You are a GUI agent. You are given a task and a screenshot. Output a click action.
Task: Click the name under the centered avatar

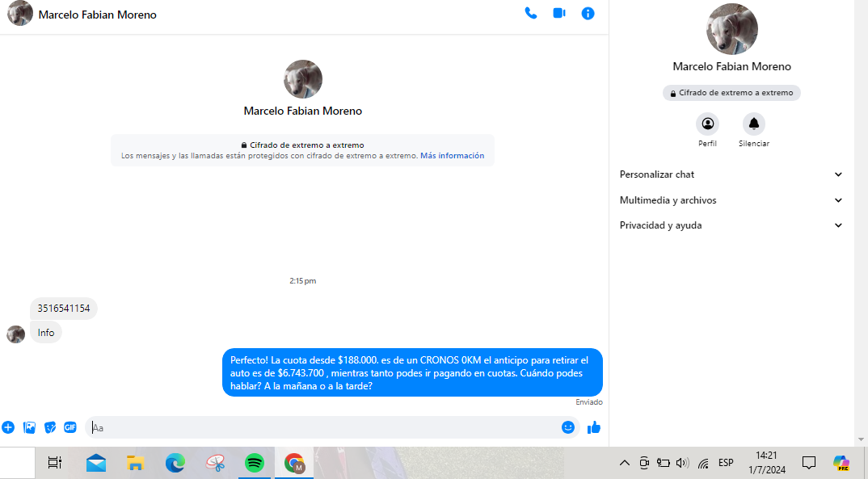point(303,111)
